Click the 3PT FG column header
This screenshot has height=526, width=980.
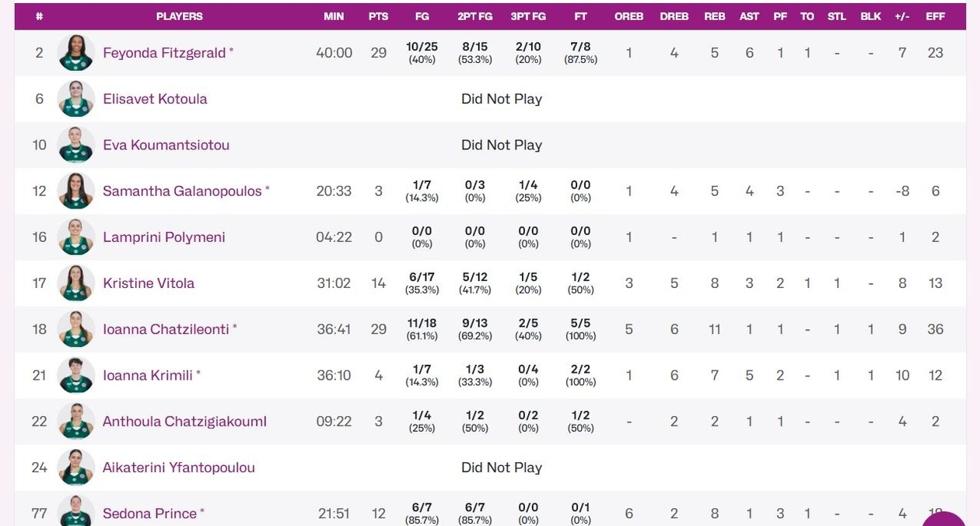click(x=528, y=16)
